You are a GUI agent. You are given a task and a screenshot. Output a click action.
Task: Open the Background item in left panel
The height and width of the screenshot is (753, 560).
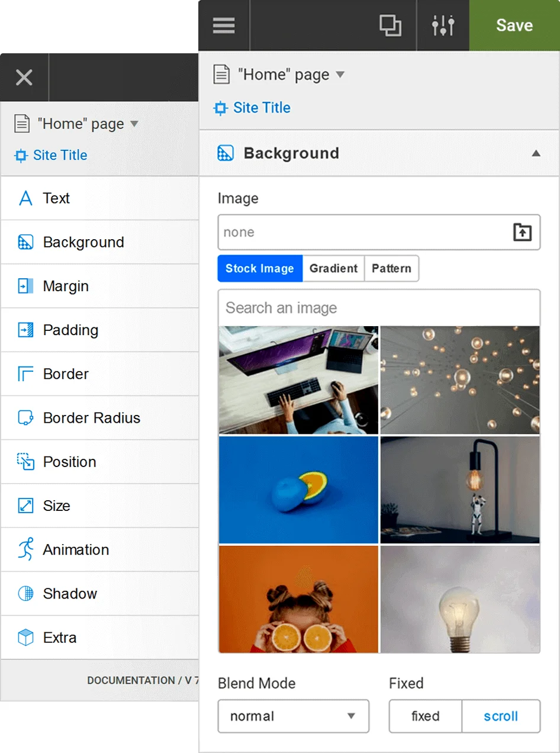[99, 242]
